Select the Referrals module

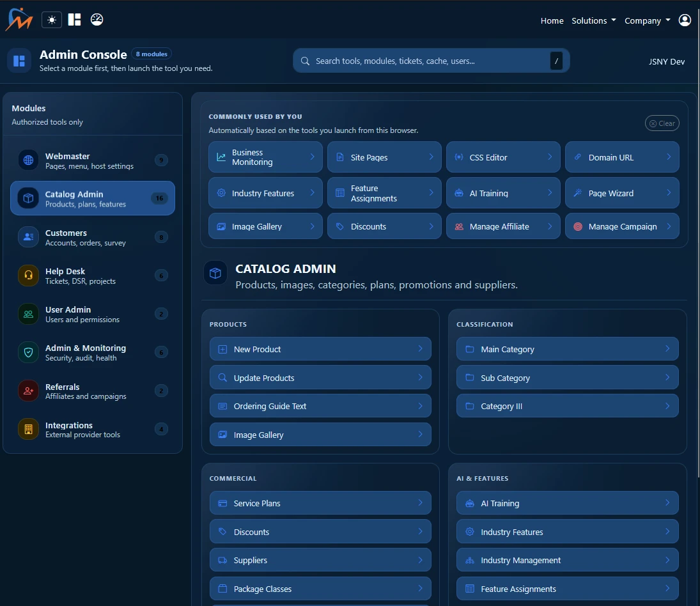tap(93, 391)
